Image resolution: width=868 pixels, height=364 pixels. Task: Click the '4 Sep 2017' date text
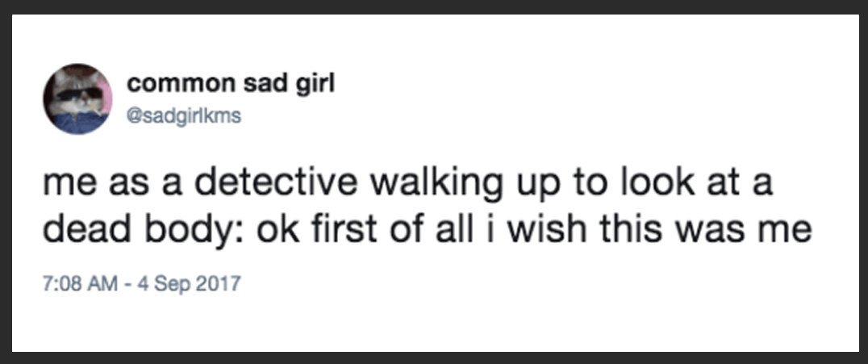(190, 284)
